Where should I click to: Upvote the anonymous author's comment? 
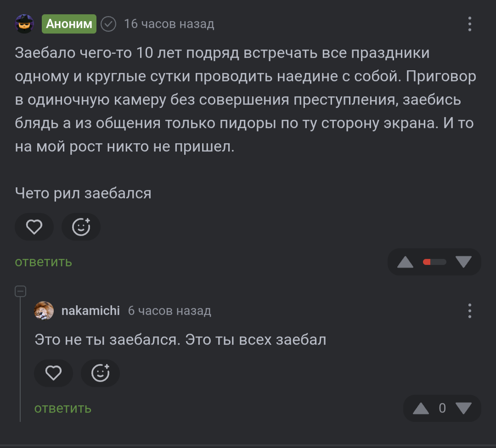405,262
